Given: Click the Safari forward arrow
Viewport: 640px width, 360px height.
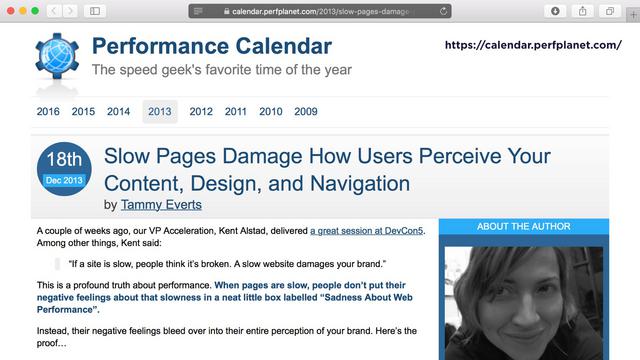Looking at the screenshot, I should tap(70, 11).
